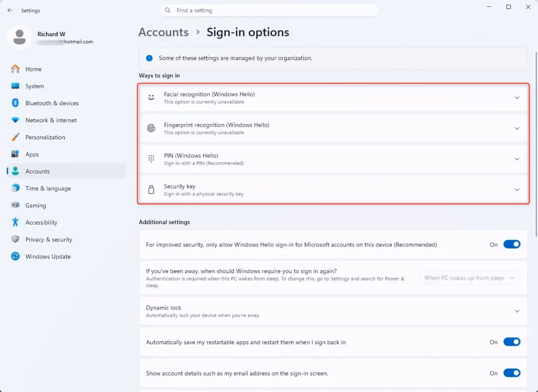538x392 pixels.
Task: Click the Richard W account name
Action: (51, 34)
